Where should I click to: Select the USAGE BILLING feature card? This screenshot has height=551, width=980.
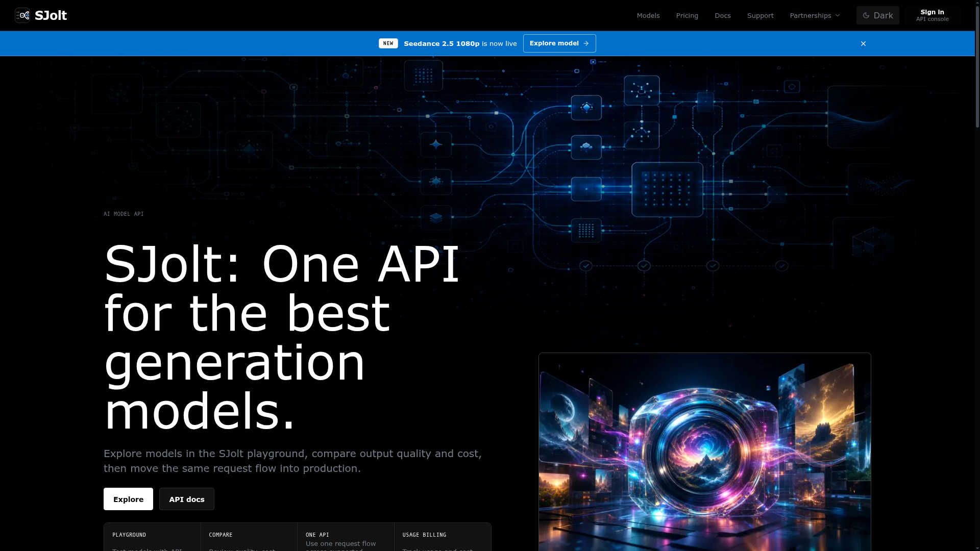point(443,537)
